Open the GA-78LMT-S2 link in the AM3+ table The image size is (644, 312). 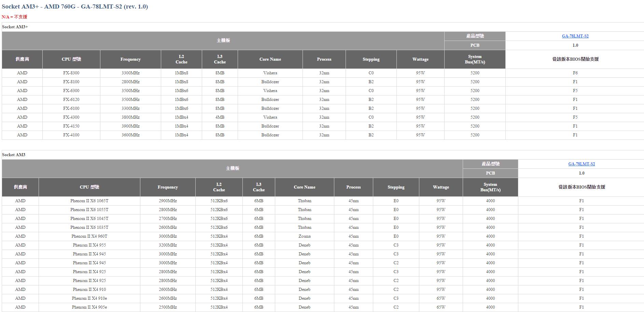click(x=575, y=36)
